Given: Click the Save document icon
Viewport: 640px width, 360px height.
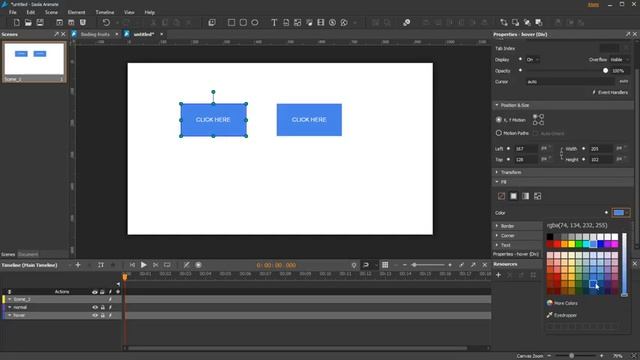Looking at the screenshot, I should (40, 23).
